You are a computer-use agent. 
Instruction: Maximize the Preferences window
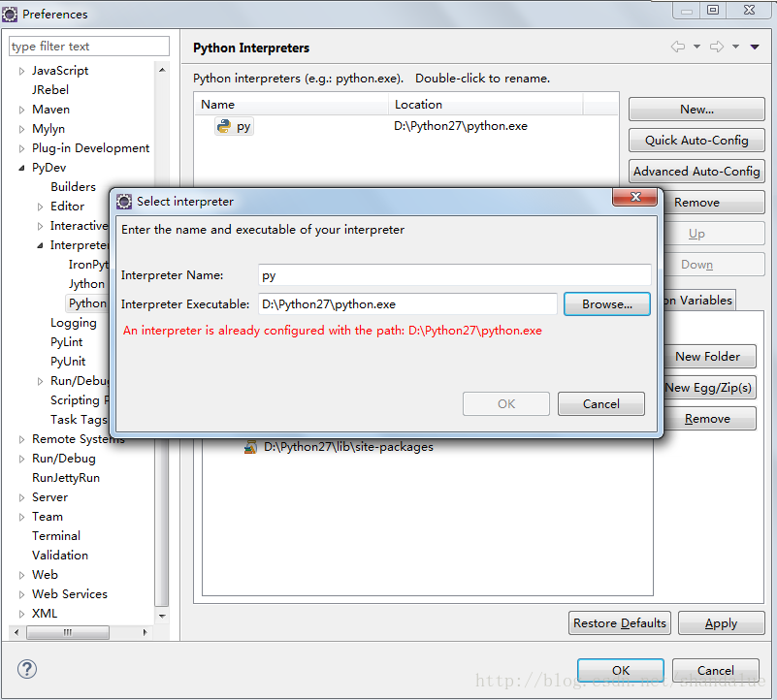713,10
